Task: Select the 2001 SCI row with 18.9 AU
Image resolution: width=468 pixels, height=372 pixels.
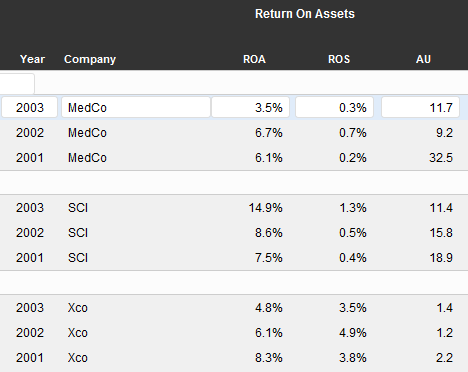Action: point(234,258)
